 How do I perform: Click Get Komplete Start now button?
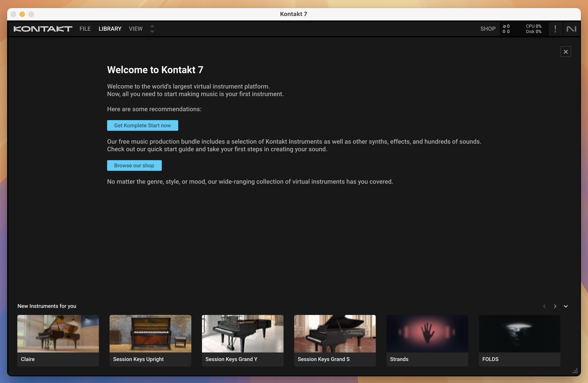point(142,125)
